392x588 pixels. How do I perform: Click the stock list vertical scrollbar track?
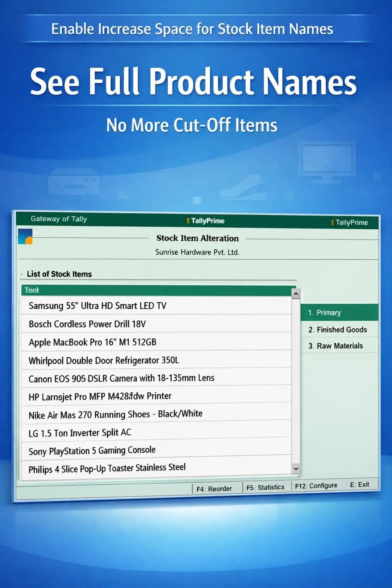296,383
